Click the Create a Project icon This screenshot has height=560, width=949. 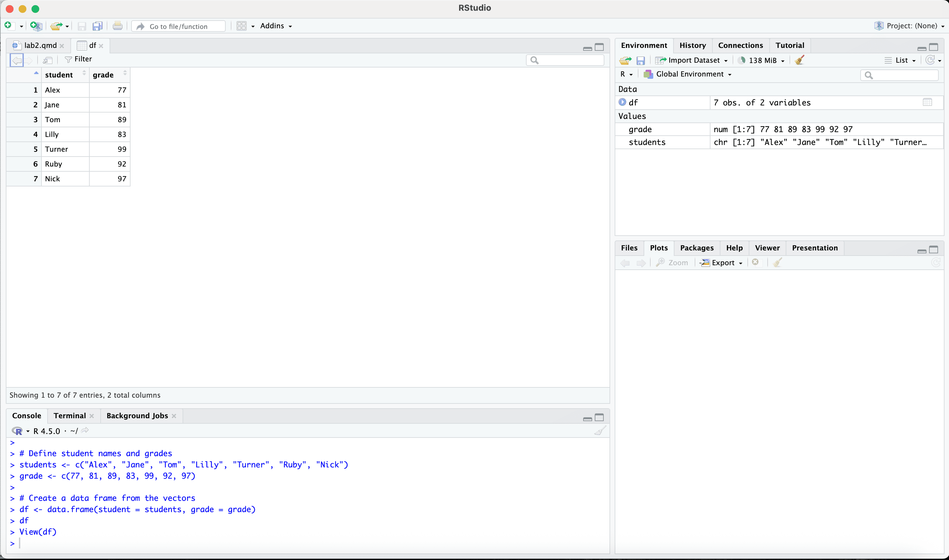coord(36,26)
